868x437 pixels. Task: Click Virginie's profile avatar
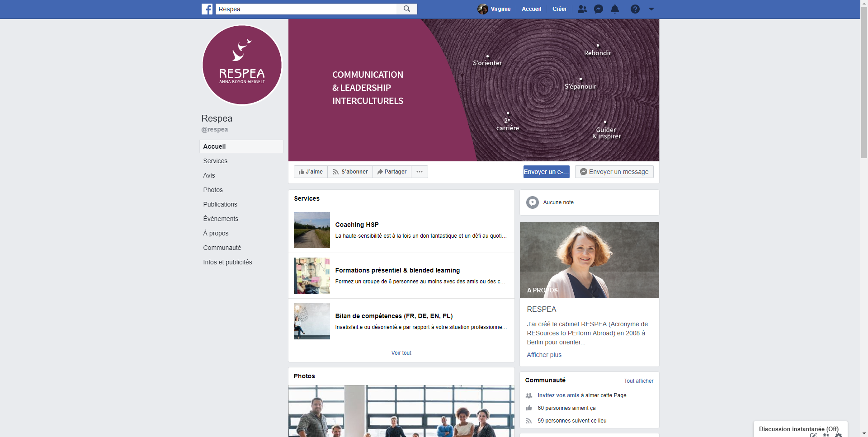coord(482,9)
